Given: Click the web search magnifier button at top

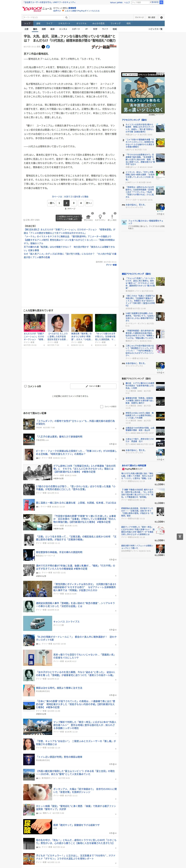Looking at the screenshot, I should (161, 2).
